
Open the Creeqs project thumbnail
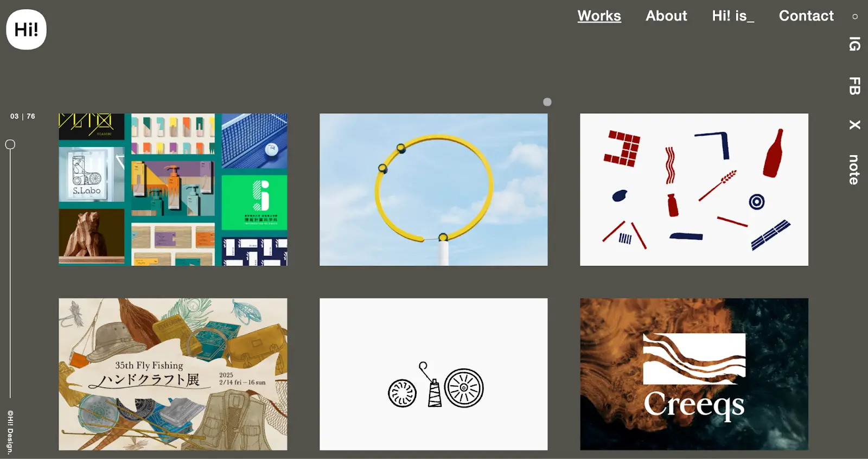[x=694, y=374]
